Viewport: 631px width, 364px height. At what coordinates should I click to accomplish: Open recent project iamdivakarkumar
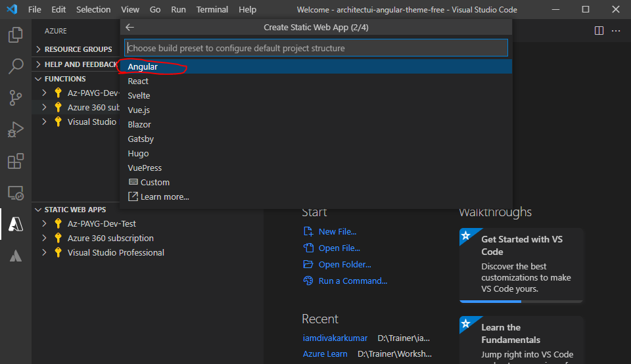pos(335,338)
